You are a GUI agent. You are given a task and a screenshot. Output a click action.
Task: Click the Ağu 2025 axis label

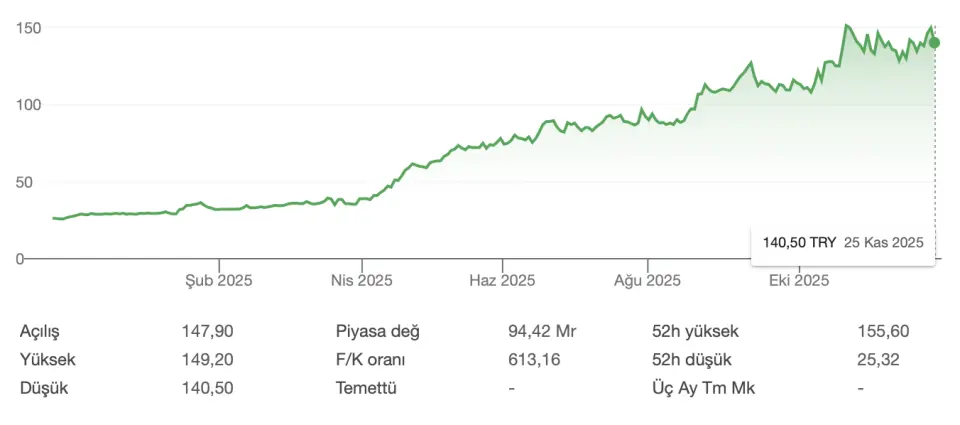647,281
